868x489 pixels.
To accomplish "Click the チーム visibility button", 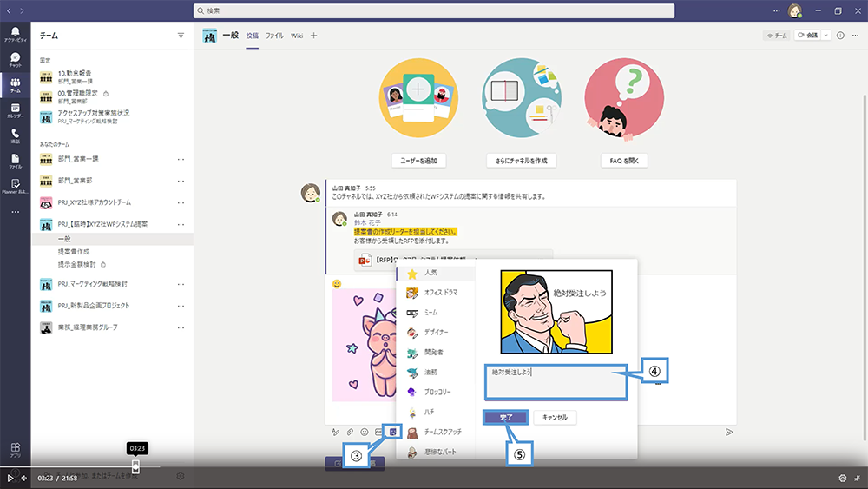I will [777, 36].
